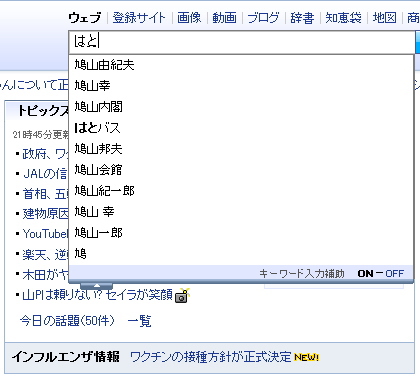Image resolution: width=420 pixels, height=378 pixels.
Task: Switch to the 登録サイト tab
Action: pos(139,17)
